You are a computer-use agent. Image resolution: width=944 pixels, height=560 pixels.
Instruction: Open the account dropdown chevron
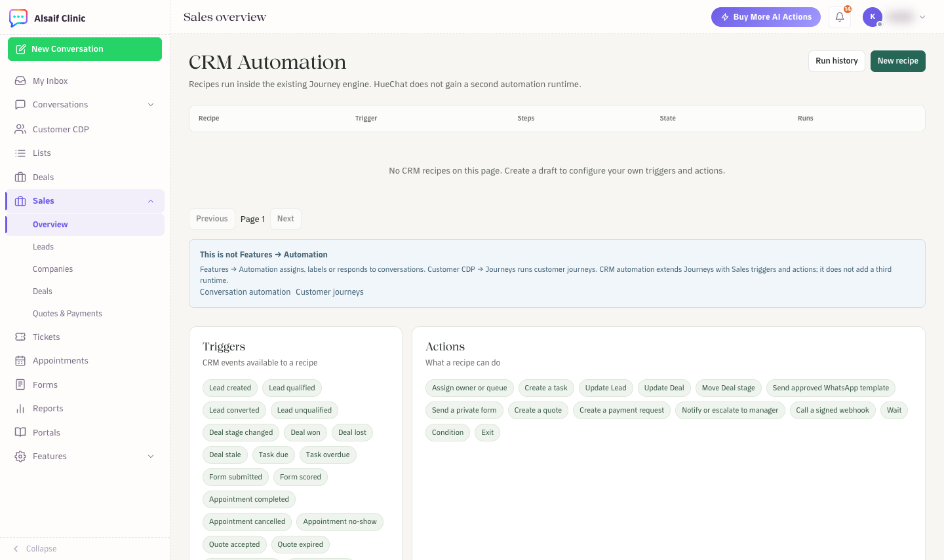922,17
